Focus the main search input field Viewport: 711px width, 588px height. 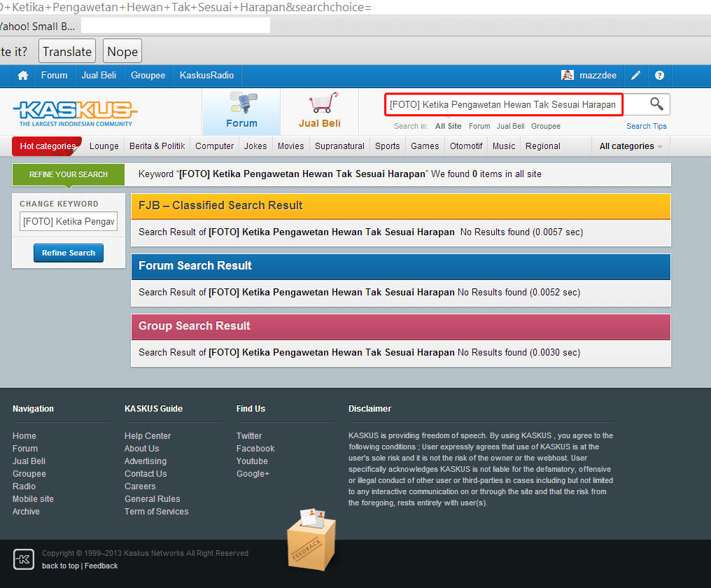503,104
